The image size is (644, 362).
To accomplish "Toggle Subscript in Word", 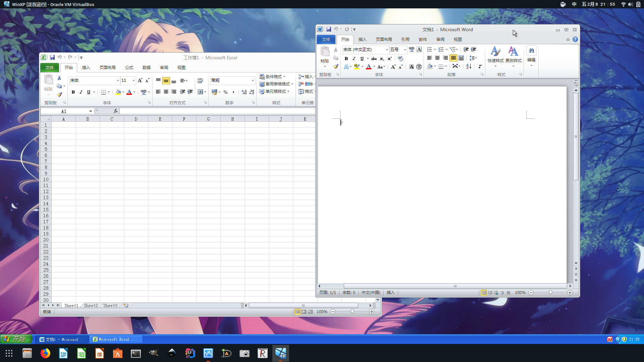I will click(382, 58).
